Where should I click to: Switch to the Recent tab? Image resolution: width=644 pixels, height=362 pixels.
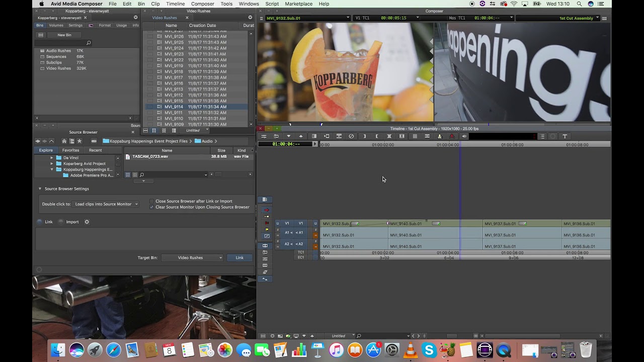[x=96, y=150]
